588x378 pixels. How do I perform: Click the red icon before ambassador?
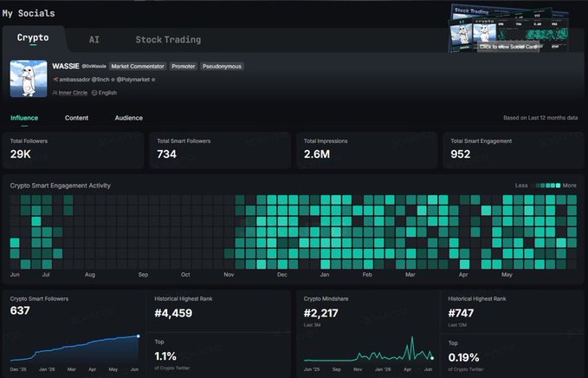coord(55,80)
